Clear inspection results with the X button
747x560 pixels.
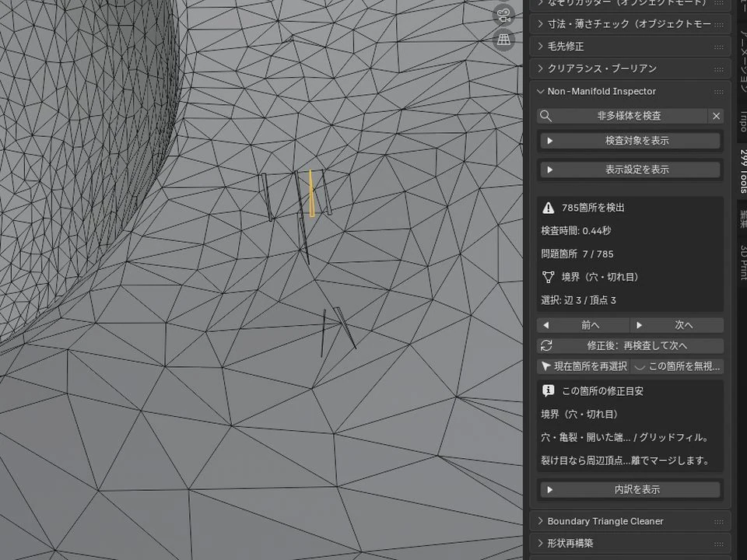pyautogui.click(x=716, y=116)
